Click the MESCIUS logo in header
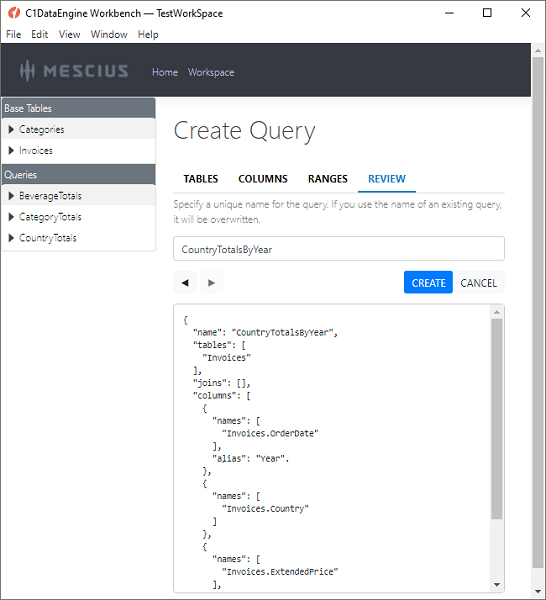 74,71
